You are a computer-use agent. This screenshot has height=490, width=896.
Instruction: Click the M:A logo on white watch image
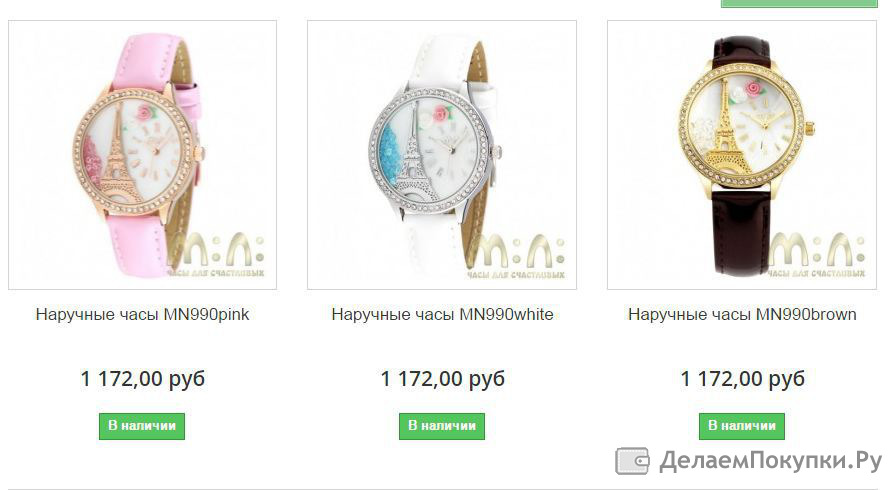pos(517,256)
